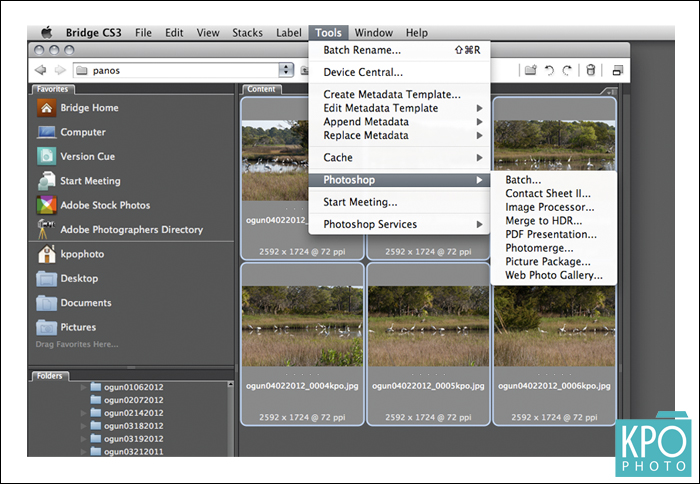700x484 pixels.
Task: Select Merge to HDR
Action: point(554,221)
